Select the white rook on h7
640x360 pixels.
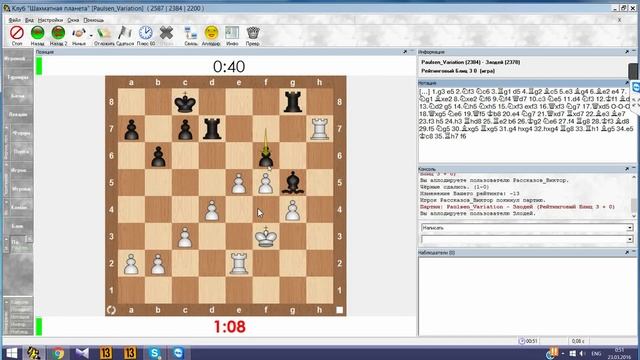pyautogui.click(x=320, y=129)
